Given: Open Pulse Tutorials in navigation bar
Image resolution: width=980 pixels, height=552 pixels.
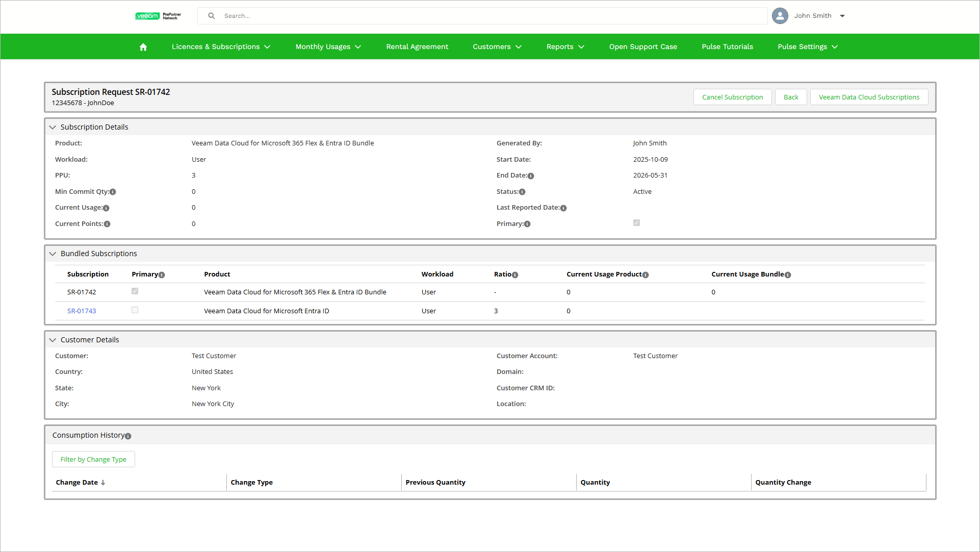Looking at the screenshot, I should (727, 47).
